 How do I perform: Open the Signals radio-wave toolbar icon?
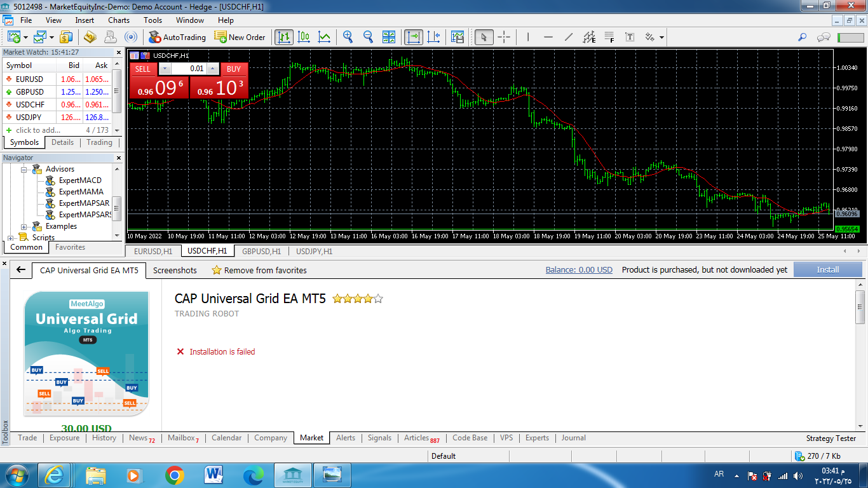130,37
